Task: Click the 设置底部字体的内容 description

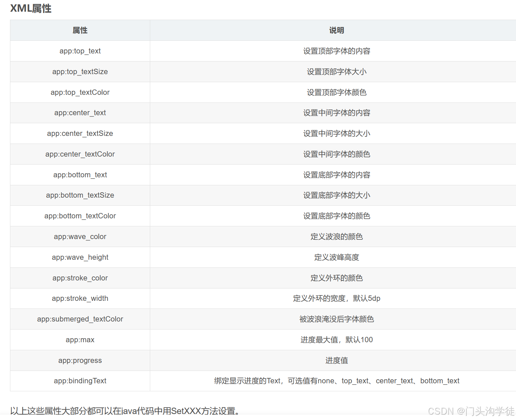Action: click(x=336, y=175)
